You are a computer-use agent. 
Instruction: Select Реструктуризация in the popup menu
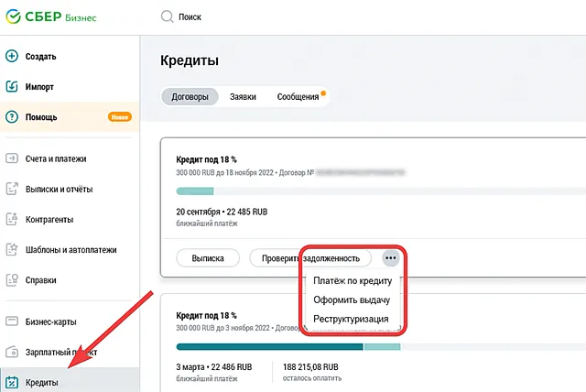(x=351, y=319)
